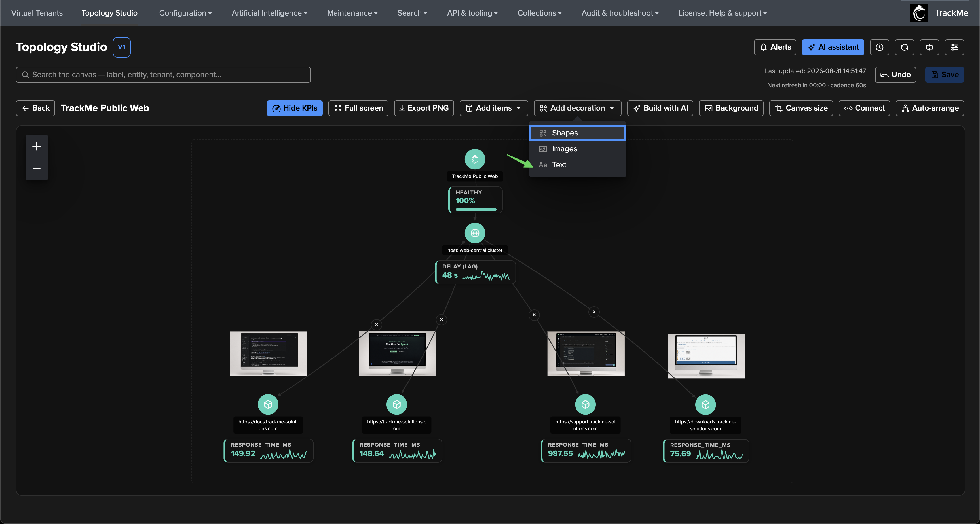The height and width of the screenshot is (524, 980).
Task: Toggle the Hide KPIs button
Action: 294,108
